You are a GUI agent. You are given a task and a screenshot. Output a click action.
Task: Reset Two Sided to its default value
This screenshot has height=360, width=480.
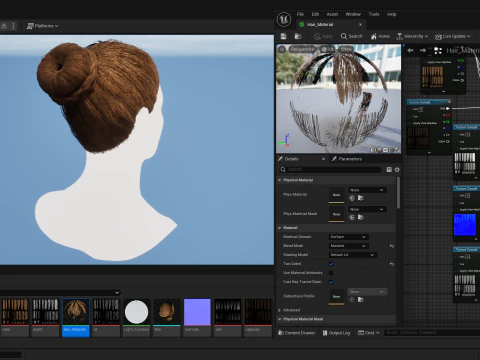point(392,264)
